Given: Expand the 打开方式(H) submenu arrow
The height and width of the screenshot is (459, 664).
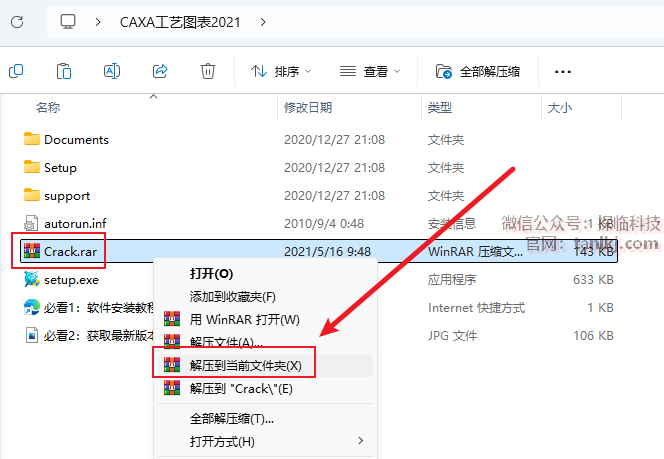Looking at the screenshot, I should (360, 440).
